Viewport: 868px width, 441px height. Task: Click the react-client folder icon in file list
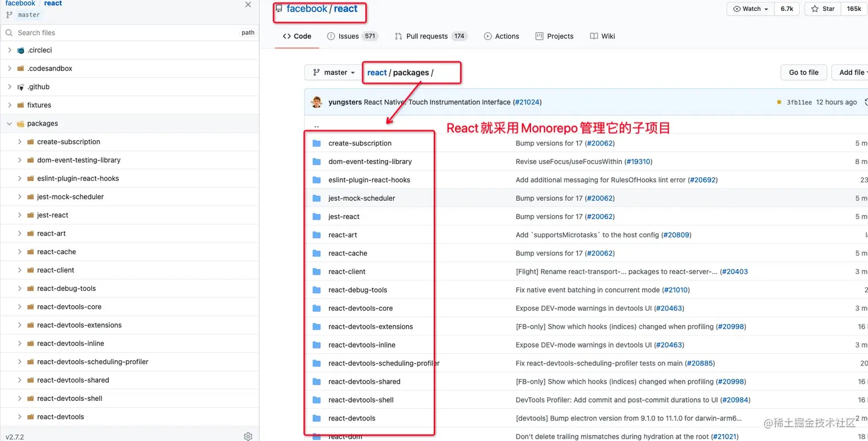tap(316, 271)
